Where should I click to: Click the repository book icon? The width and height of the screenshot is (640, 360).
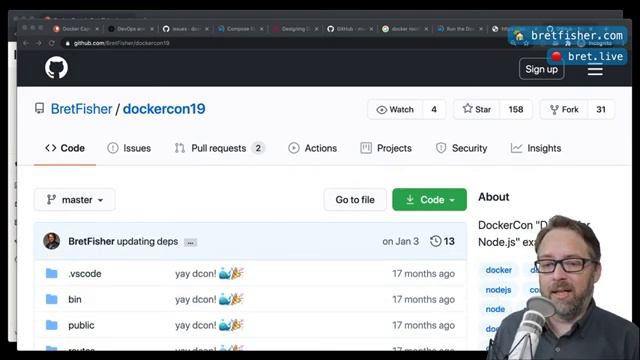[40, 108]
